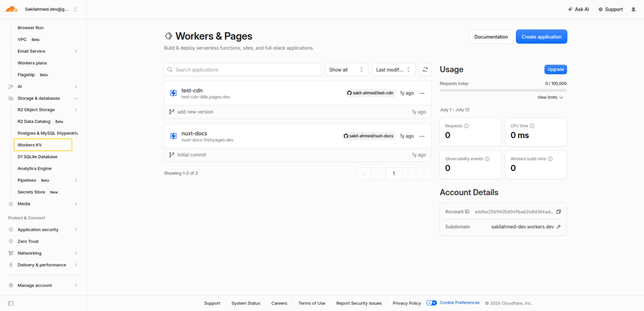Viewport: 644px width, 311px height.
Task: Click the Manage account gear icon
Action: click(x=11, y=285)
